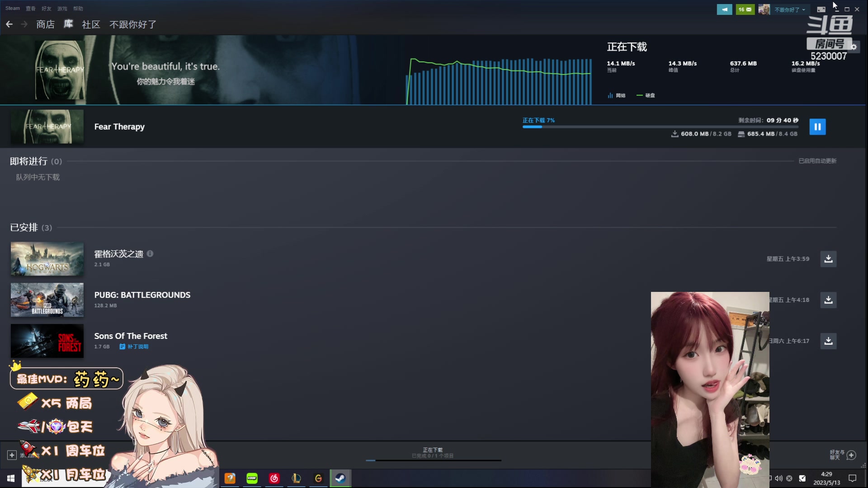Click the forward navigation arrow

pos(24,24)
